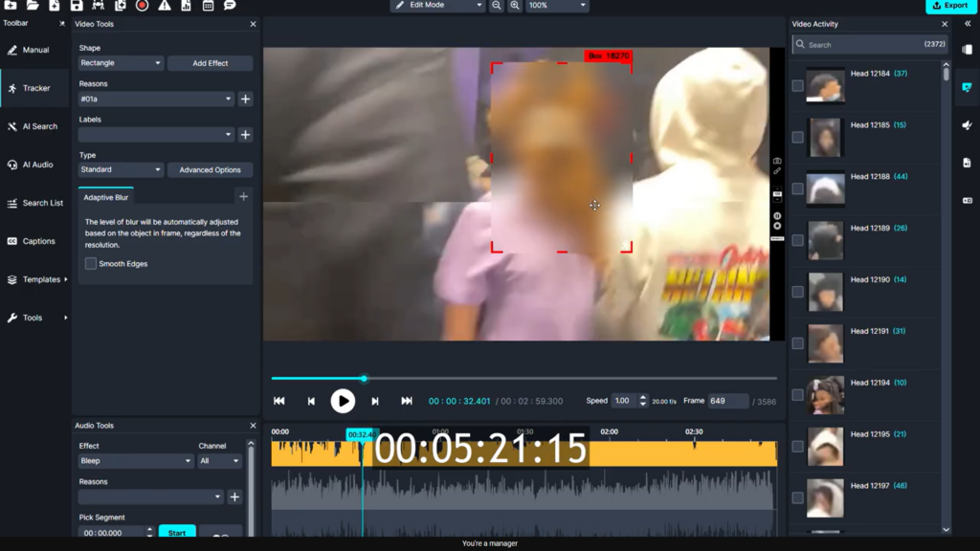
Task: Save the project with the floppy disk icon
Action: point(77,5)
